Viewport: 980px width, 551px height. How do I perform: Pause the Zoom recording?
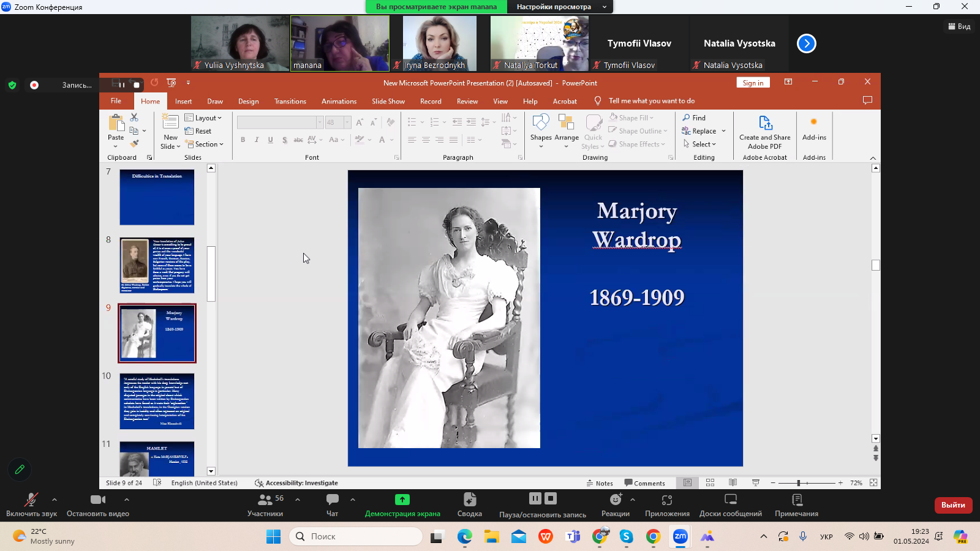[x=535, y=498]
